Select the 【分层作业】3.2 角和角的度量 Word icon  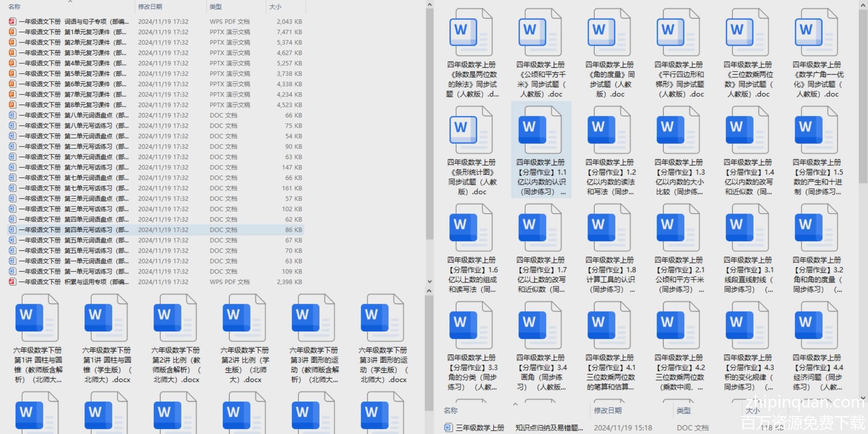click(816, 228)
